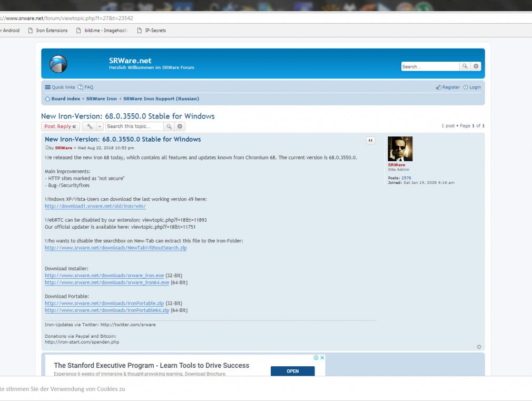Image resolution: width=532 pixels, height=401 pixels.
Task: Expand the topic tools dropdown arrow
Action: (x=100, y=126)
